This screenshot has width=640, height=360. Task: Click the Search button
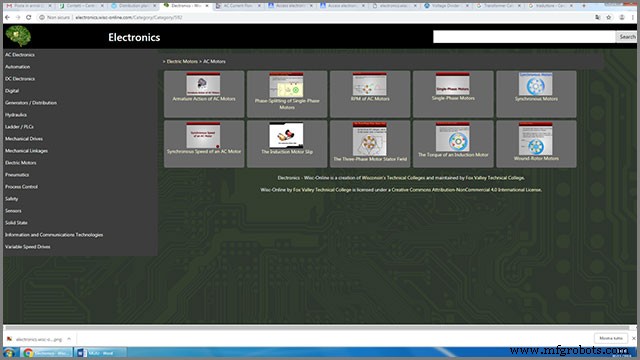(627, 37)
